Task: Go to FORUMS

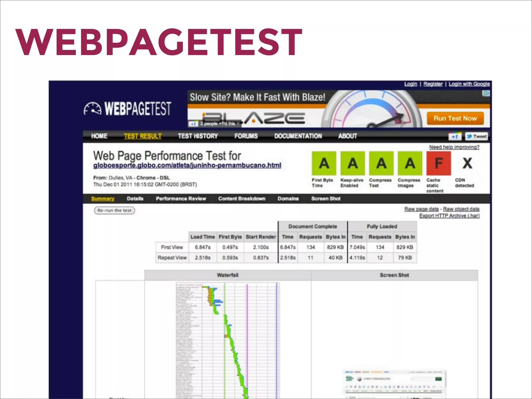Action: 246,136
